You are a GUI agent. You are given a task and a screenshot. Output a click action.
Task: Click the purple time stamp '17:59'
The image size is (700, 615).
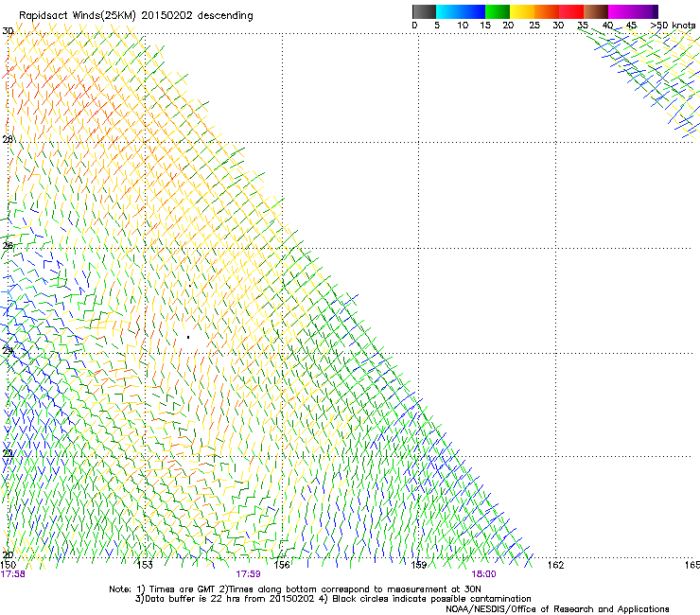pos(248,574)
